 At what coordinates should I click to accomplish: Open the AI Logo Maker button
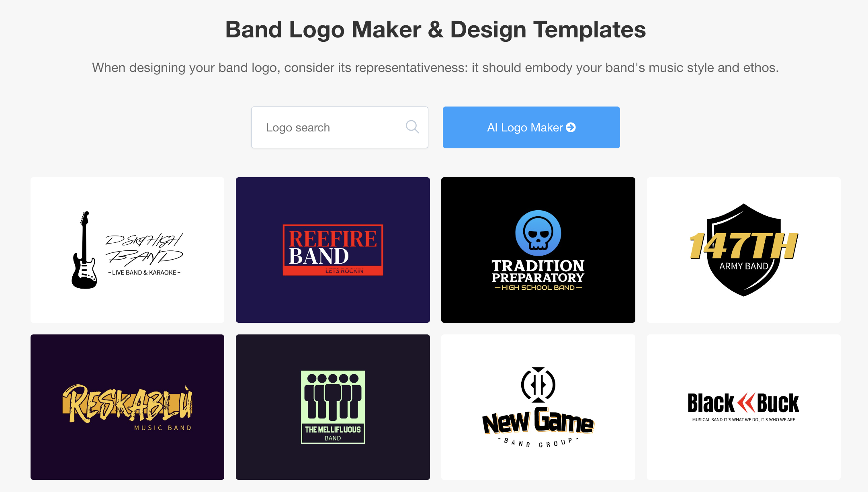(x=531, y=127)
